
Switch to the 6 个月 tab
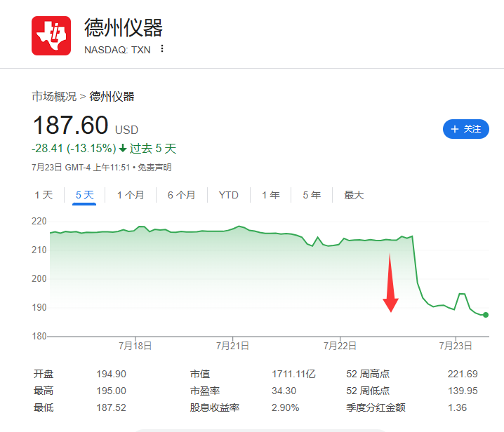click(x=182, y=195)
